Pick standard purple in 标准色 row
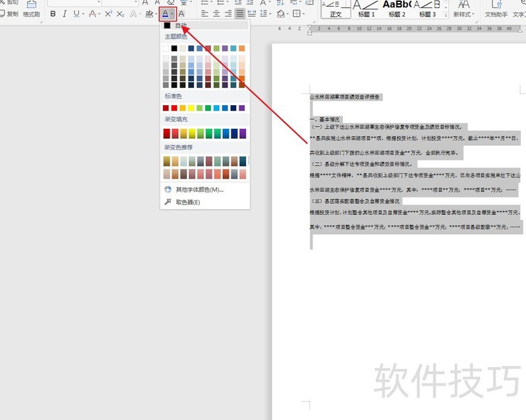 242,108
